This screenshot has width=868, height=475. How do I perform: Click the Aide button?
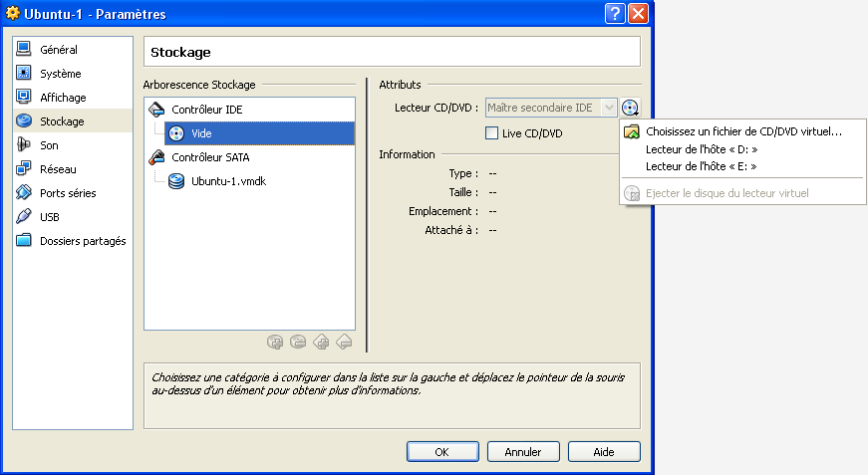(604, 452)
